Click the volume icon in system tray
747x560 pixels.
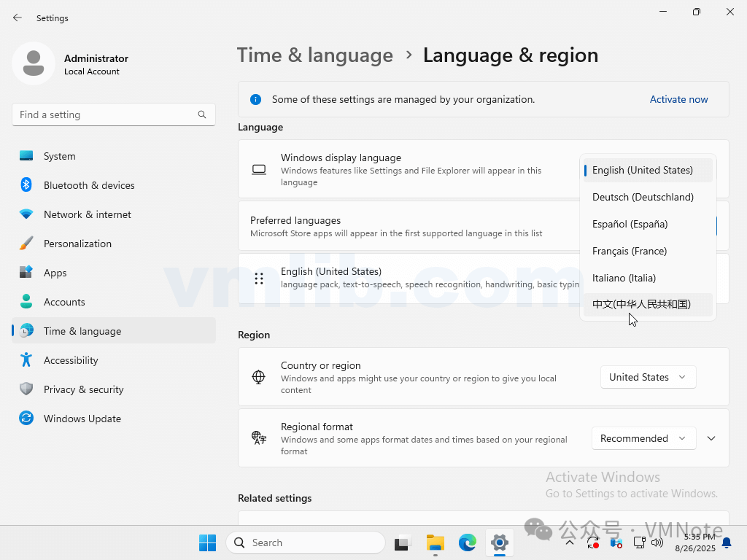coord(657,542)
